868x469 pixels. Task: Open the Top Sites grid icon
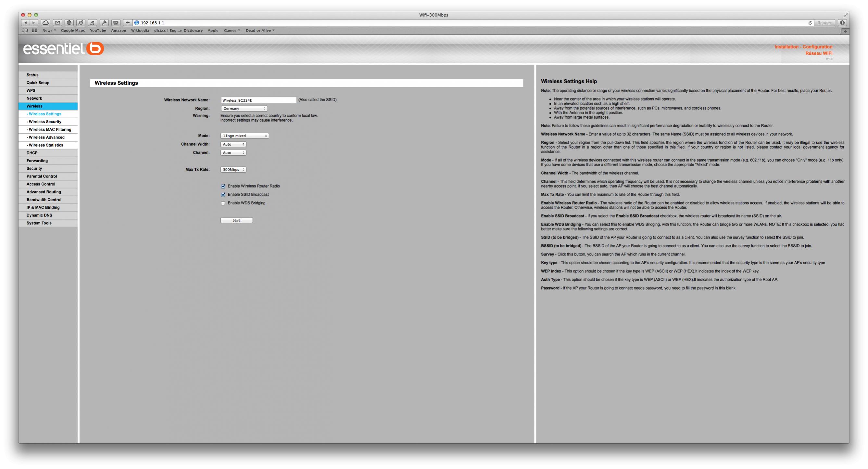pos(34,30)
